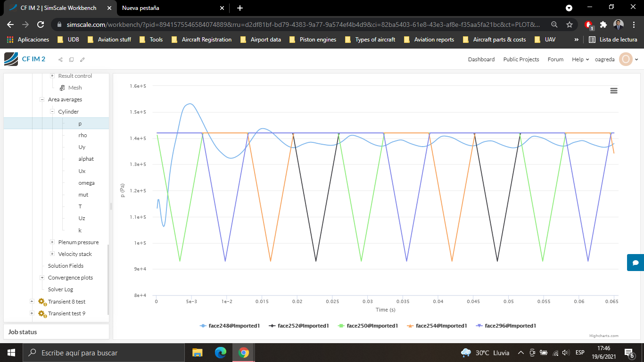644x362 pixels.
Task: Open the Chrome profile avatar
Action: click(619, 25)
